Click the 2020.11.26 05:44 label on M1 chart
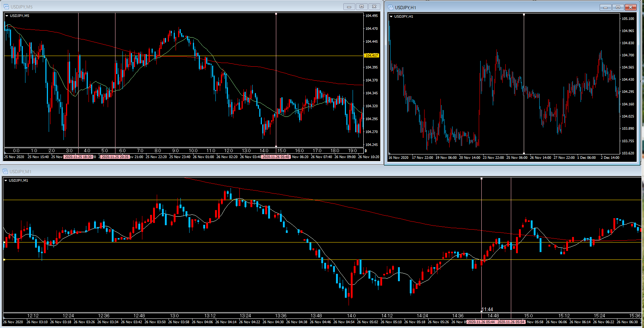This screenshot has height=328, width=644. pyautogui.click(x=481, y=322)
